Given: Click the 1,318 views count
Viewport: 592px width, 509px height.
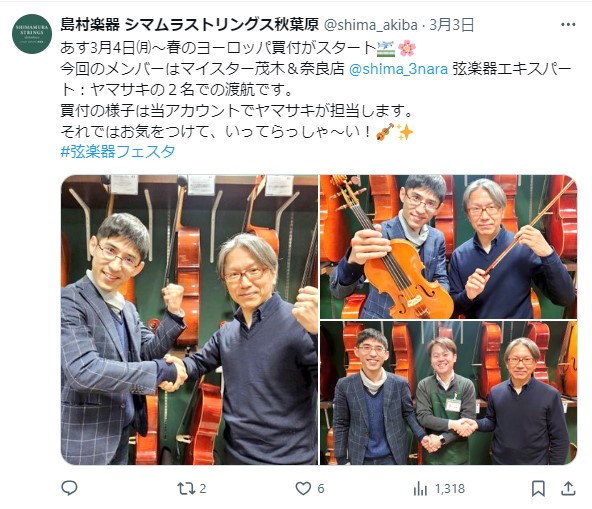Looking at the screenshot, I should 450,489.
